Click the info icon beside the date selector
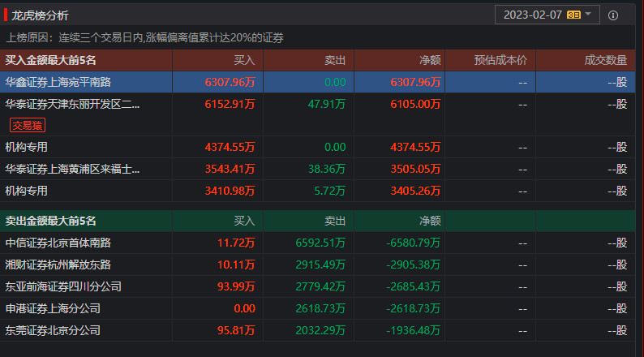 (613, 15)
